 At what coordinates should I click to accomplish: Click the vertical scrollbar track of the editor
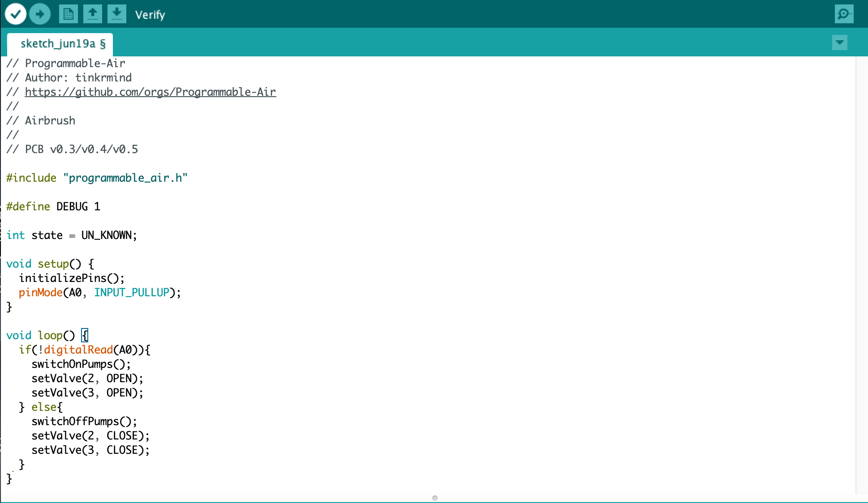(861, 275)
